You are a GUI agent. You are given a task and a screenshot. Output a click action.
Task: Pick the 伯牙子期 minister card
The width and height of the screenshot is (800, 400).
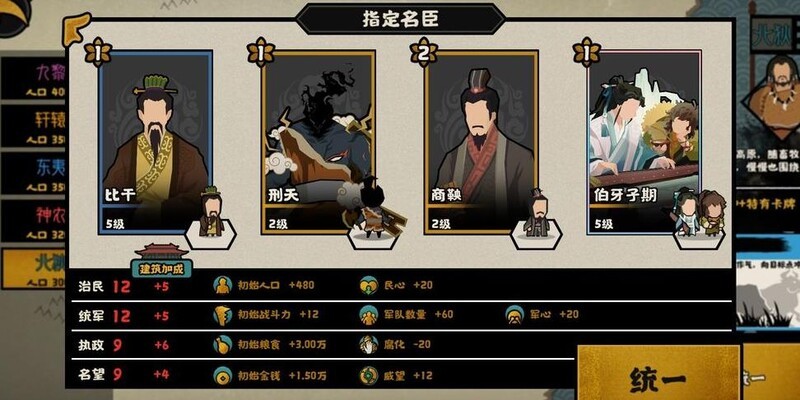click(644, 142)
